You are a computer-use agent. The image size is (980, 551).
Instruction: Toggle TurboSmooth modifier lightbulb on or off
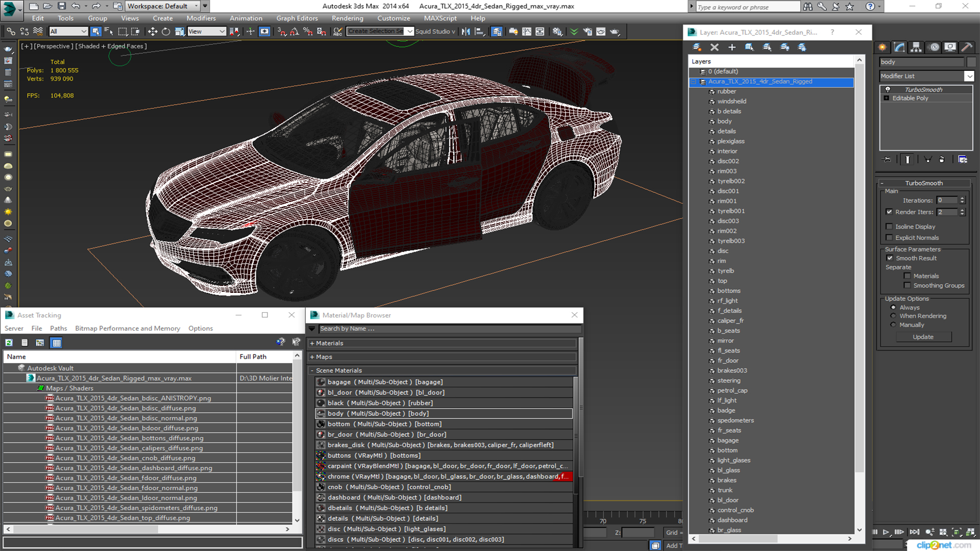(888, 89)
